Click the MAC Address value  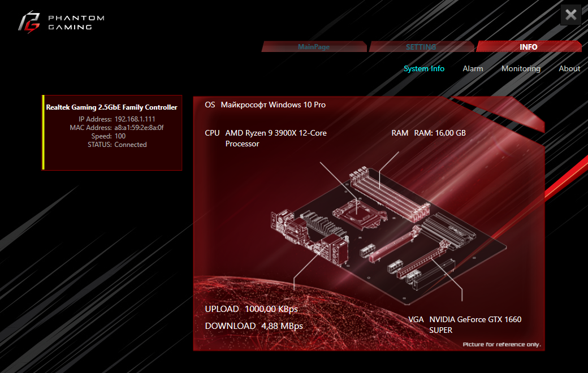139,128
